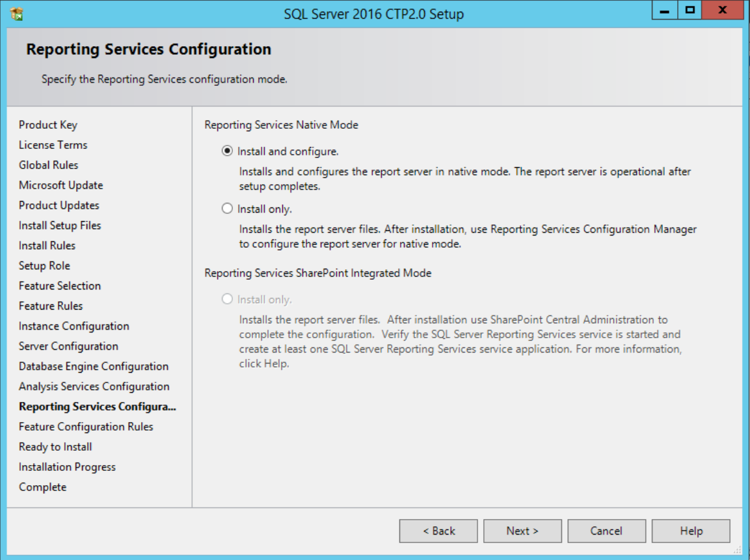Select the Global Rules step
Screen dimensions: 750x560
pyautogui.click(x=48, y=165)
